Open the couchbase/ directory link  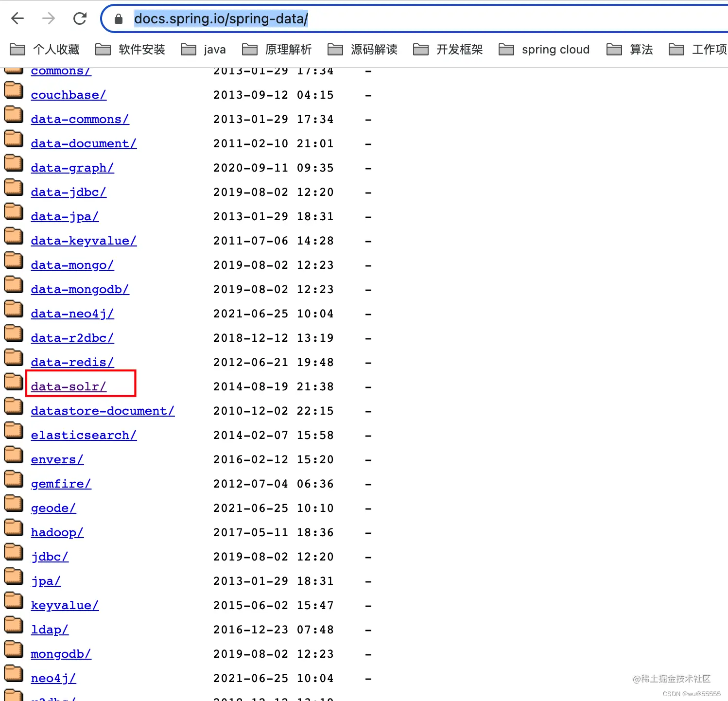69,95
